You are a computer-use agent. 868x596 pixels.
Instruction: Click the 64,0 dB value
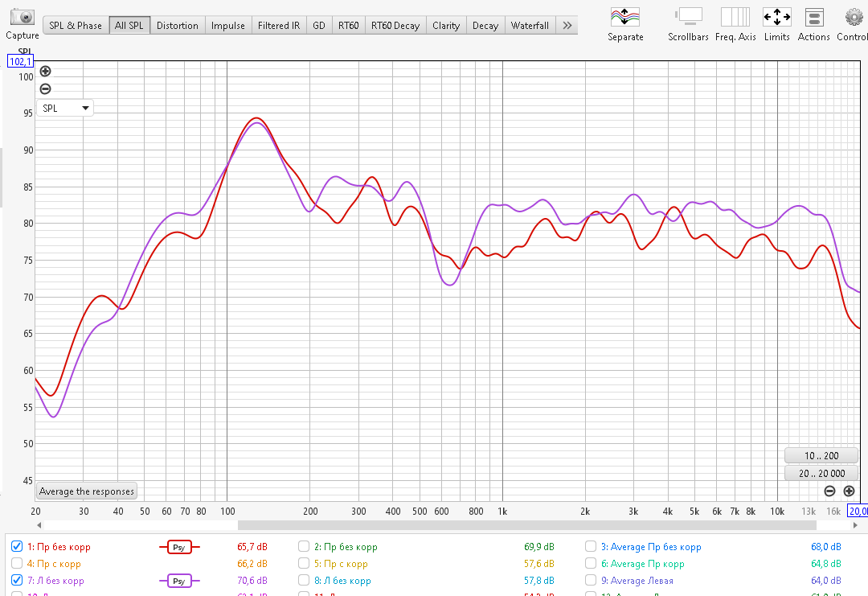tap(826, 581)
